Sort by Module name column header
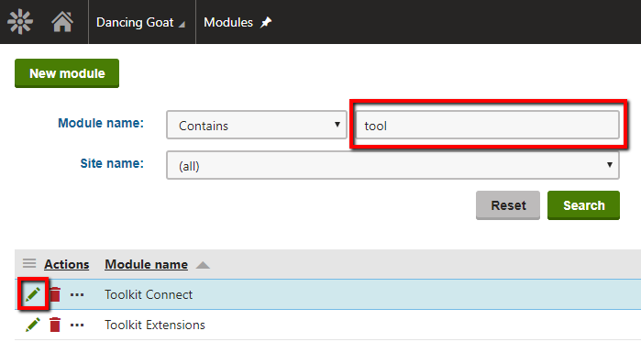The width and height of the screenshot is (641, 364). click(147, 264)
